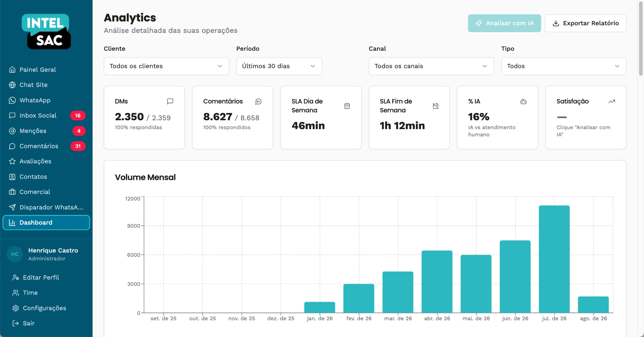This screenshot has width=644, height=337.
Task: Click the Exportar Relatório button
Action: pos(586,23)
